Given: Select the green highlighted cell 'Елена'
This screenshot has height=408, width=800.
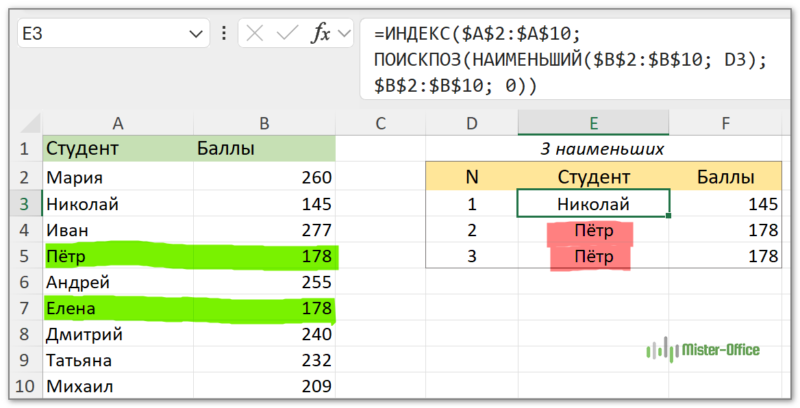Looking at the screenshot, I should (x=118, y=309).
